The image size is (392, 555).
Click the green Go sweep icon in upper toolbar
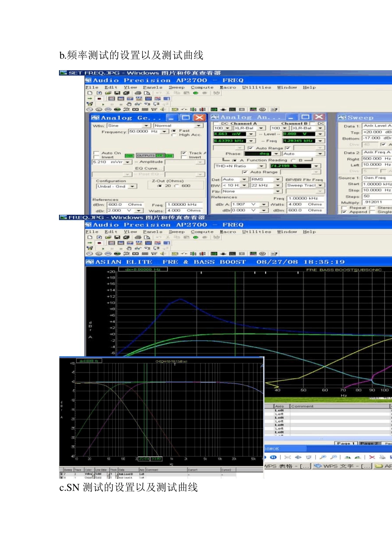point(196,93)
